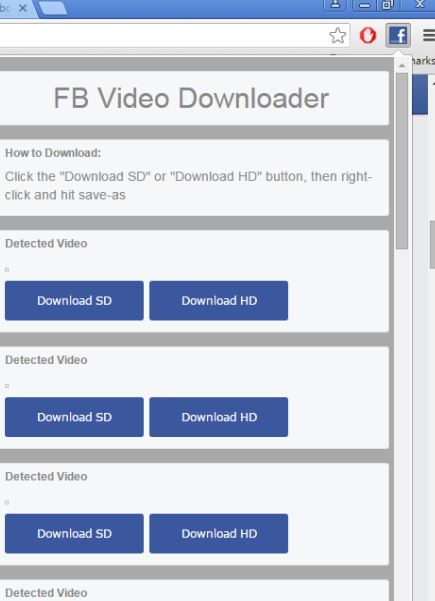The width and height of the screenshot is (435, 601).
Task: Click the popup scrollbar up arrow
Action: pos(402,66)
